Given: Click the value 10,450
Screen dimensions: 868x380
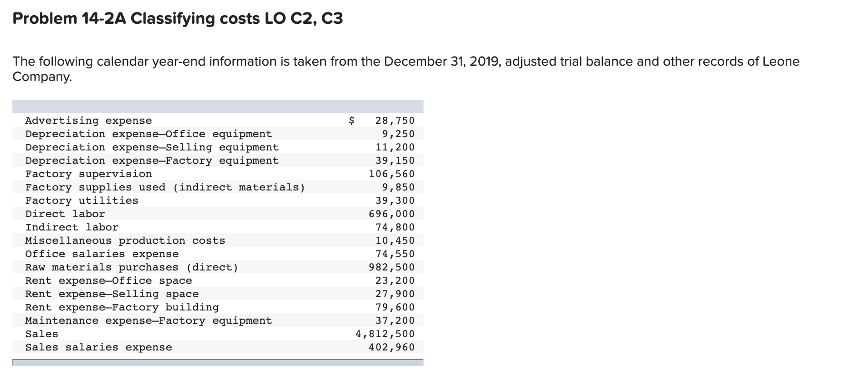Looking at the screenshot, I should tap(395, 241).
